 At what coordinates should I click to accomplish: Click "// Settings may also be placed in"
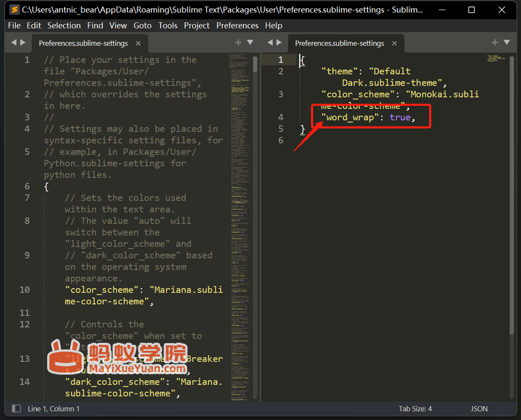tap(131, 129)
